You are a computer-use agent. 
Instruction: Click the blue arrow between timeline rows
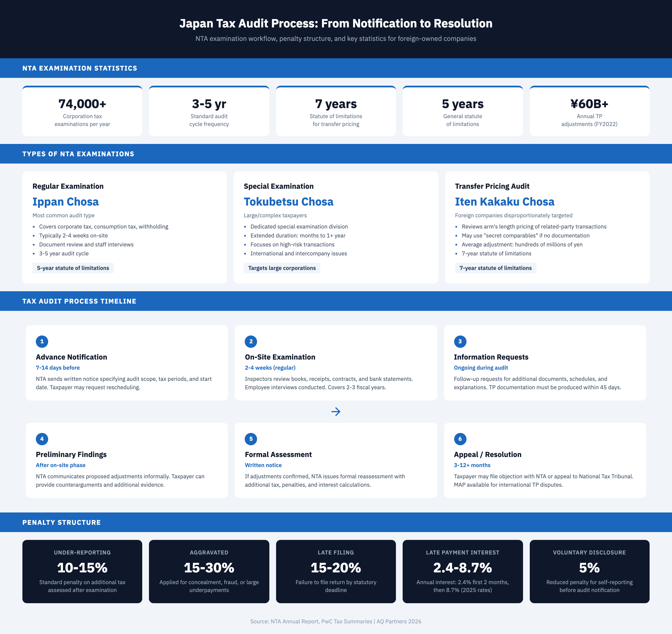point(336,411)
